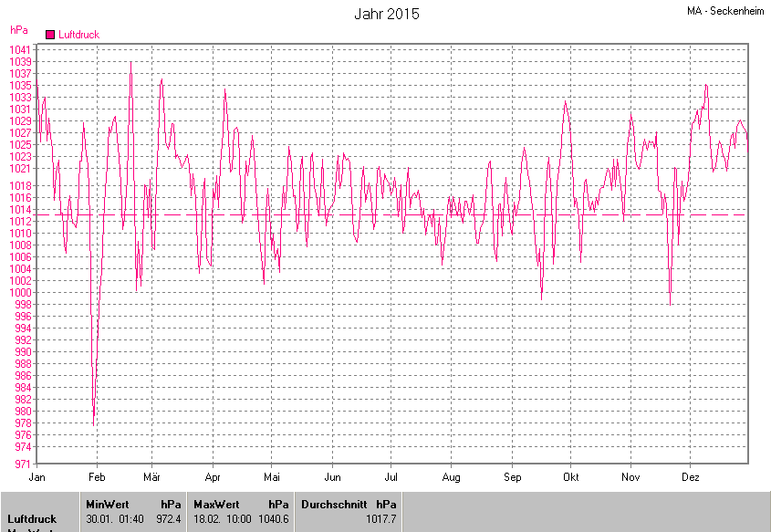Select the Luftdruck row label in table
The height and width of the screenshot is (532, 771).
click(32, 519)
